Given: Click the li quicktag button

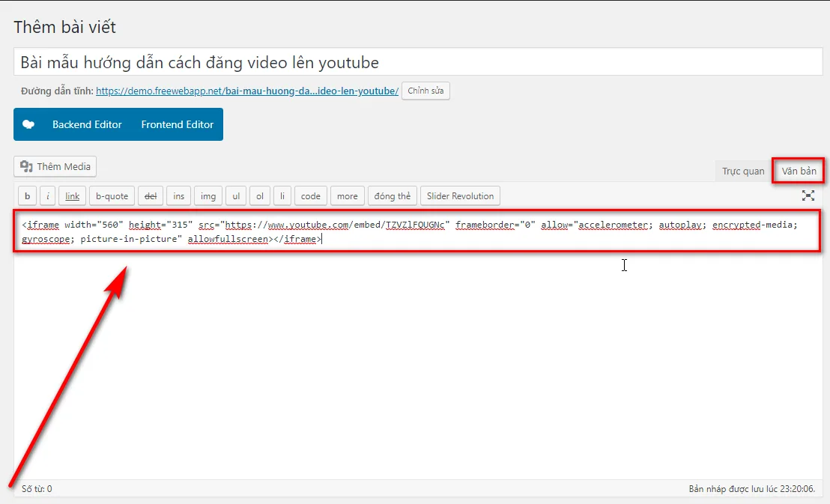Looking at the screenshot, I should (x=282, y=196).
